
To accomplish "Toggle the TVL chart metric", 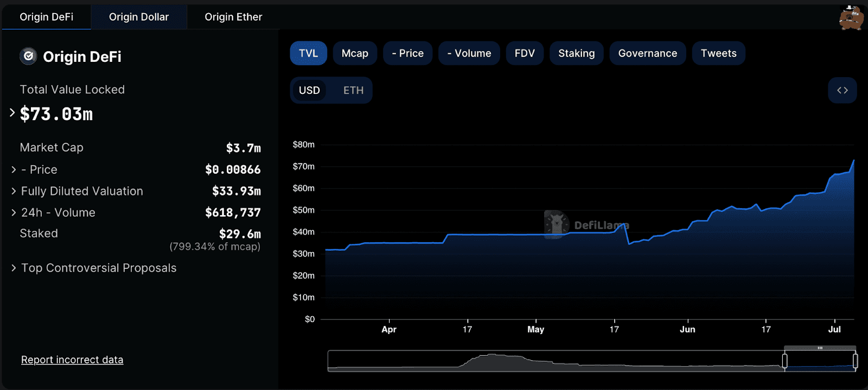I will point(308,53).
